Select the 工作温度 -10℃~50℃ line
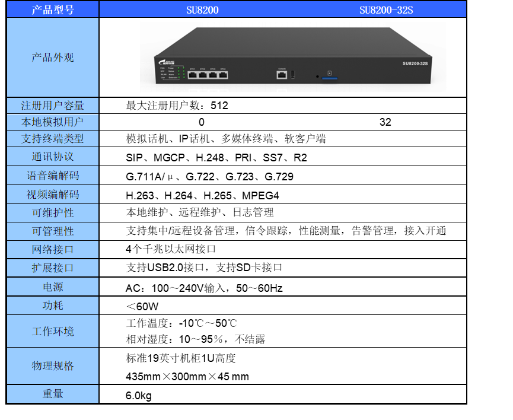The height and width of the screenshot is (420, 513). point(181,323)
